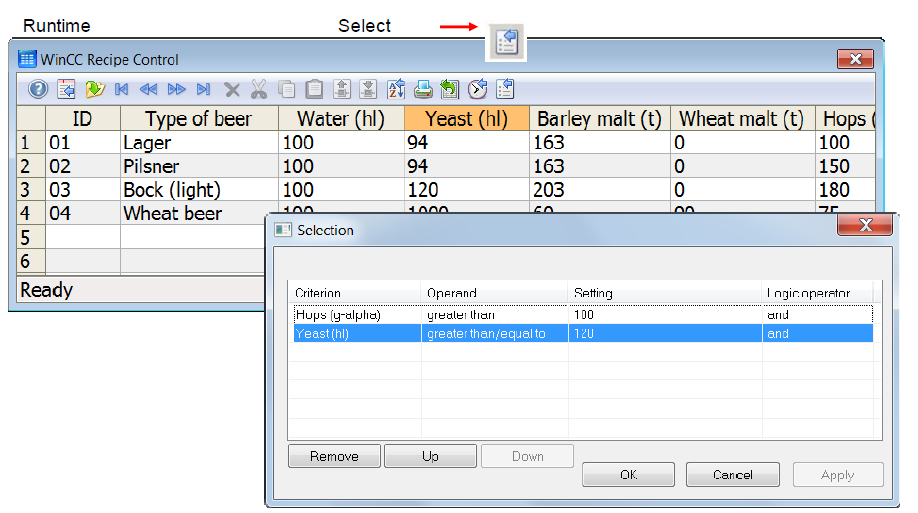
Task: Select the Type of beer column header
Action: (x=199, y=118)
